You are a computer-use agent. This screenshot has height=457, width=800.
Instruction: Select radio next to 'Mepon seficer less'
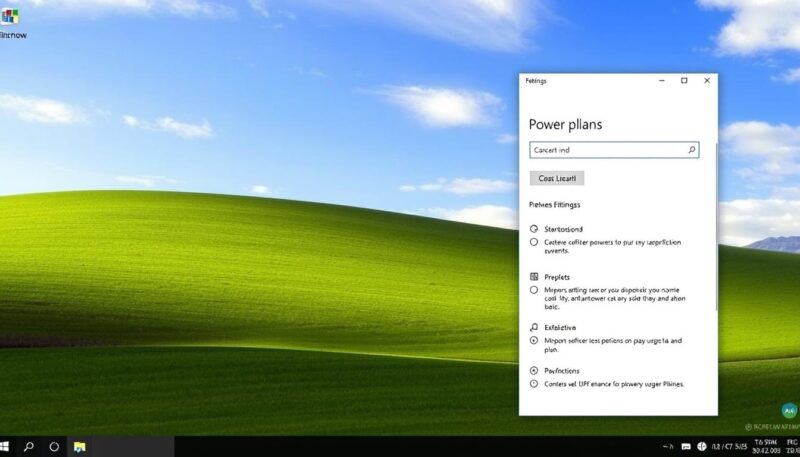534,340
